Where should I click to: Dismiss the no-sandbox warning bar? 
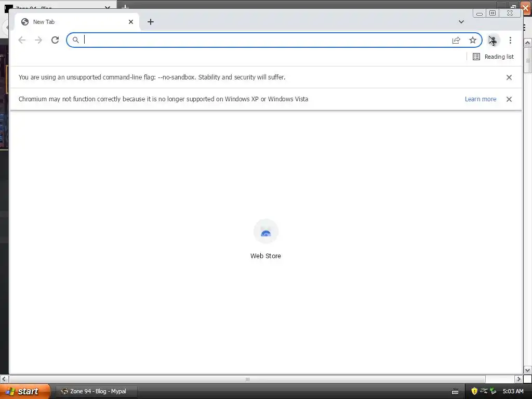509,77
